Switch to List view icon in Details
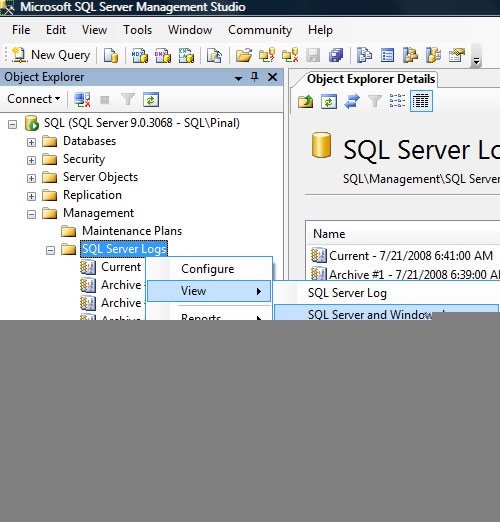 [x=397, y=101]
